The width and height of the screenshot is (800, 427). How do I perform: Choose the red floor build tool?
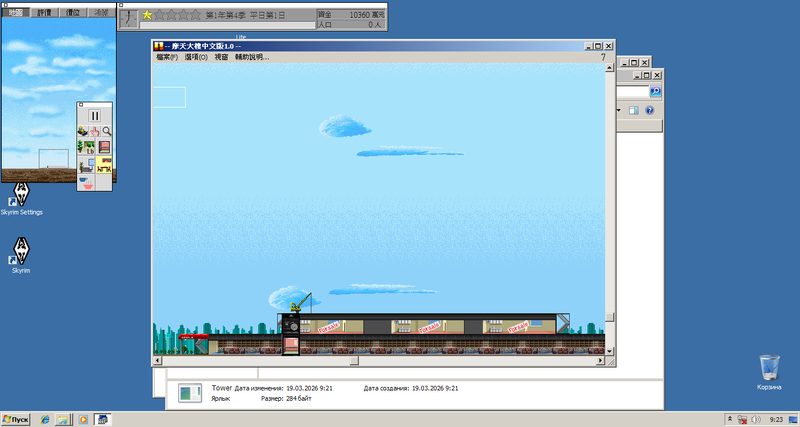[104, 147]
